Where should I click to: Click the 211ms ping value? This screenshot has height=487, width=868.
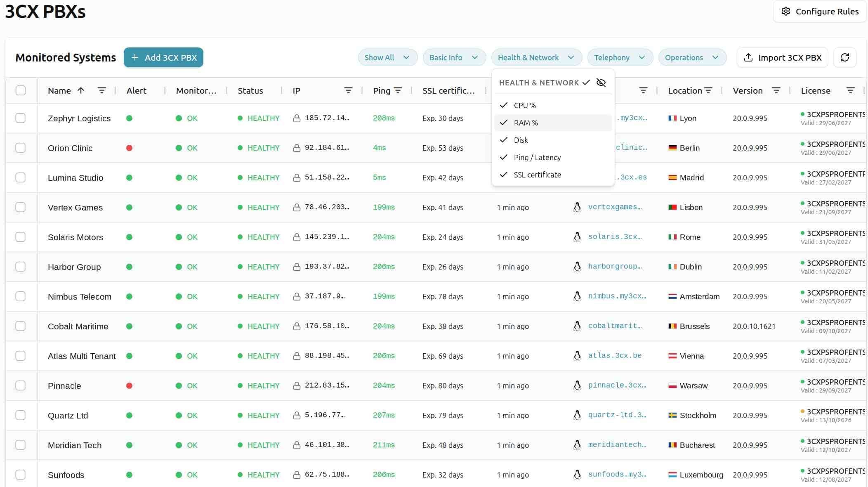(384, 445)
